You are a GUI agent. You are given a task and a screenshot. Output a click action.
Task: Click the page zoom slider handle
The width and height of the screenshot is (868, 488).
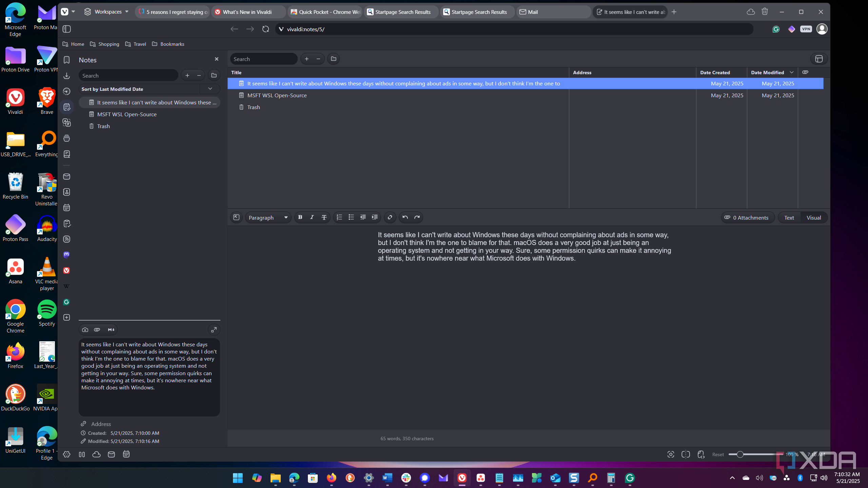click(740, 454)
